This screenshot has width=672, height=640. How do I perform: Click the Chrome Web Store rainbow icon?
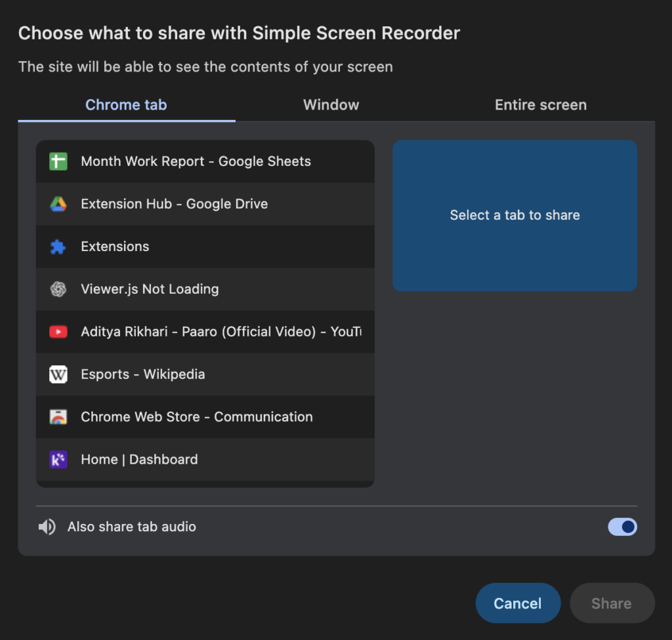coord(58,417)
